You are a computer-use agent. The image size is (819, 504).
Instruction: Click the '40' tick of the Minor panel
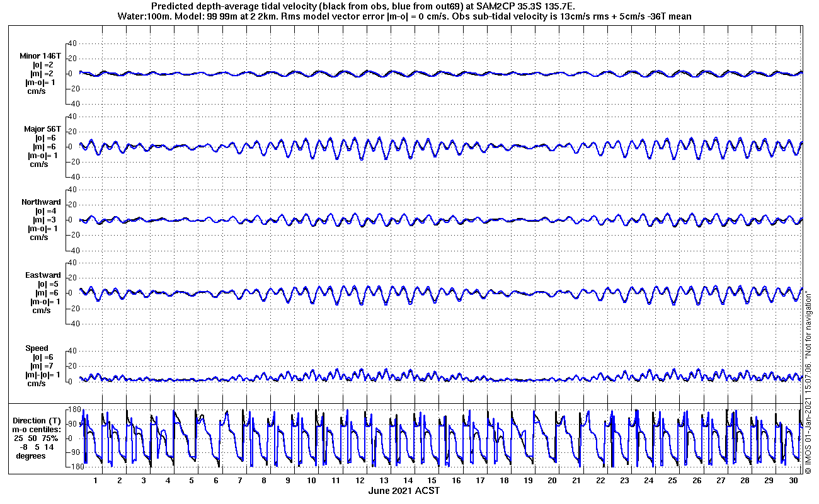(x=71, y=43)
